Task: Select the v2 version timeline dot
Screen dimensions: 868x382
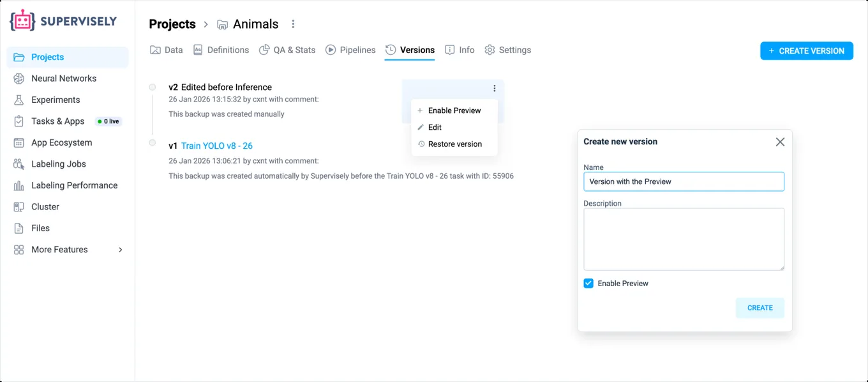Action: 152,87
